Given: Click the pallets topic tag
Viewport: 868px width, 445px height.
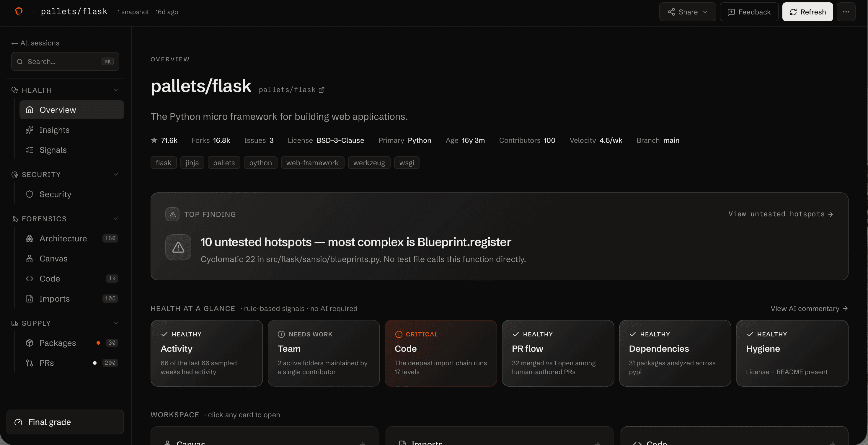Looking at the screenshot, I should (x=224, y=163).
